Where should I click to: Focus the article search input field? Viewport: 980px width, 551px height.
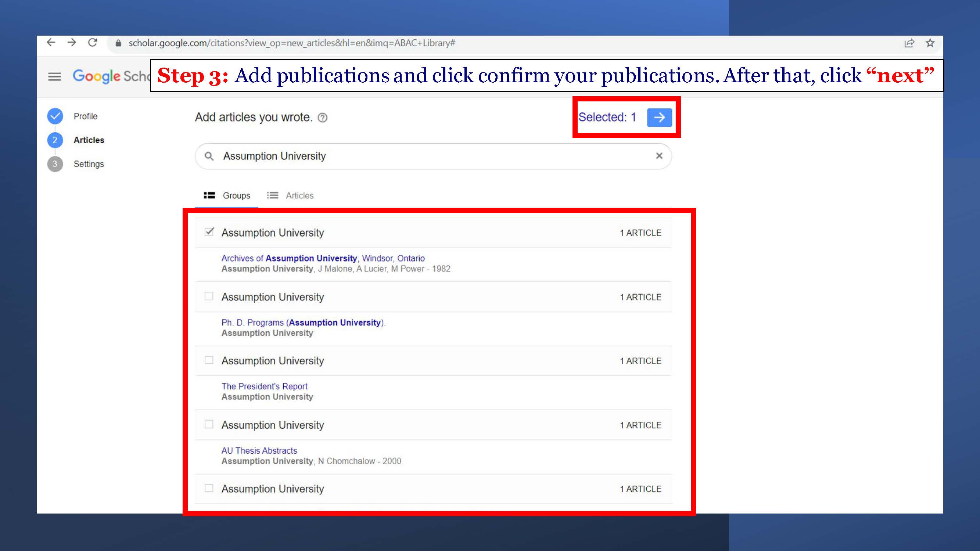click(433, 156)
